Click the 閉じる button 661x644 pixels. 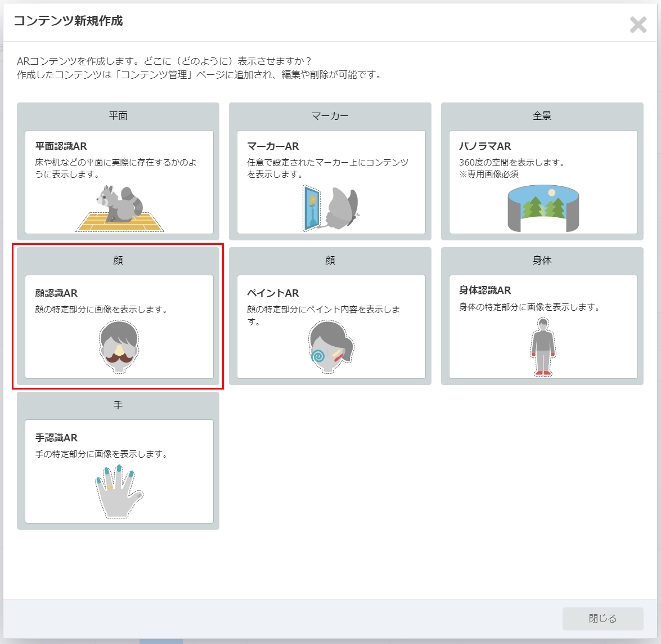(602, 618)
